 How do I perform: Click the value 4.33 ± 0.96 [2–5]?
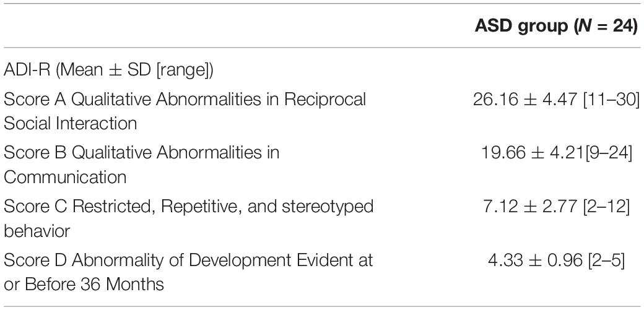(x=556, y=260)
